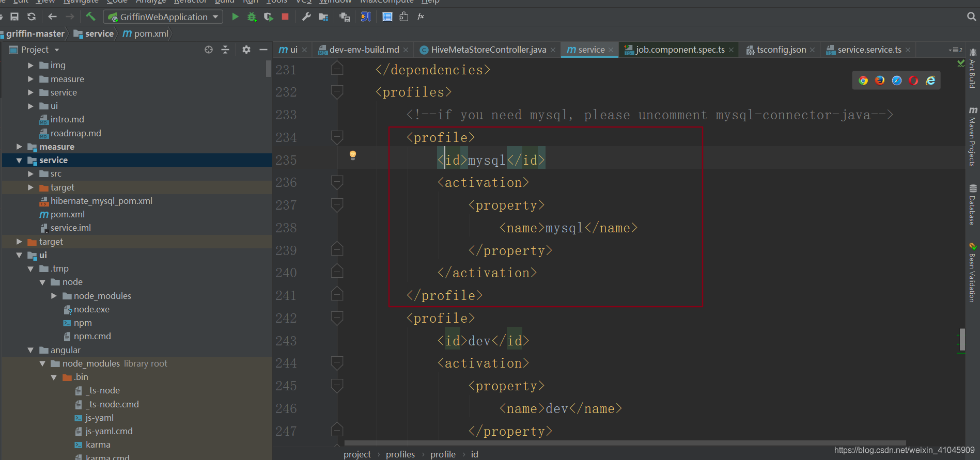The height and width of the screenshot is (460, 980).
Task: Expand the src folder
Action: click(30, 174)
